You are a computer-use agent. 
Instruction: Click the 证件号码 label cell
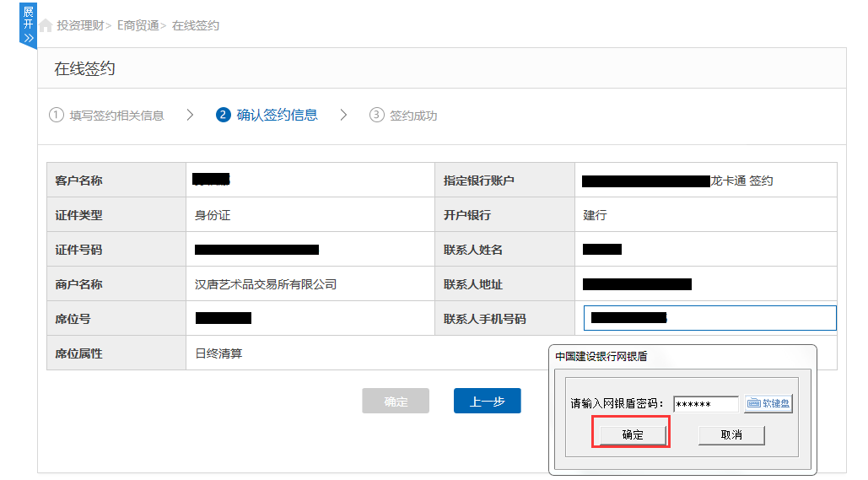tap(116, 249)
